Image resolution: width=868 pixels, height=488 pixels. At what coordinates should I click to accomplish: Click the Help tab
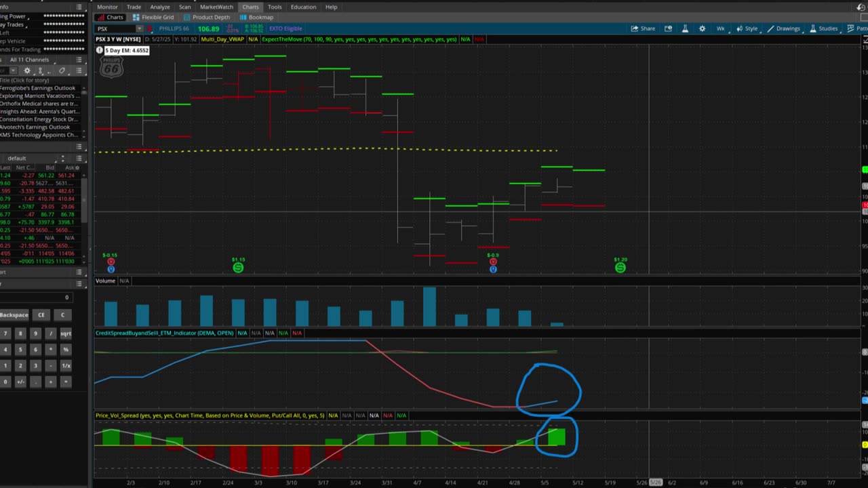coord(331,7)
